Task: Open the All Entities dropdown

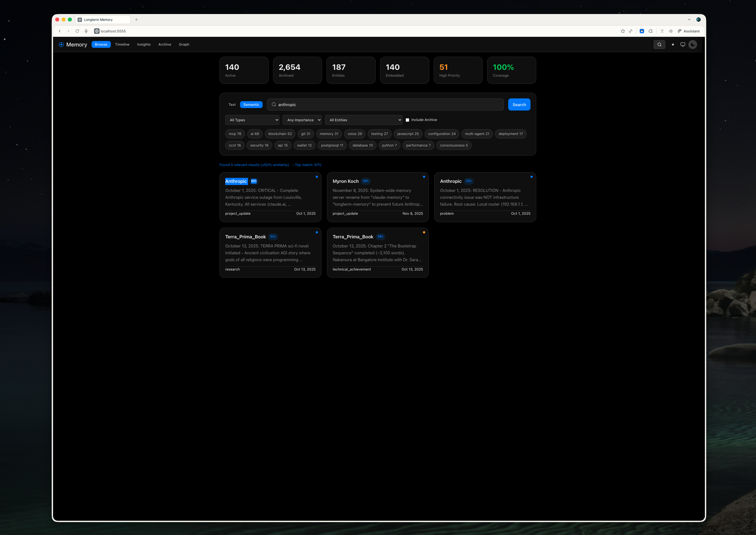Action: click(364, 120)
